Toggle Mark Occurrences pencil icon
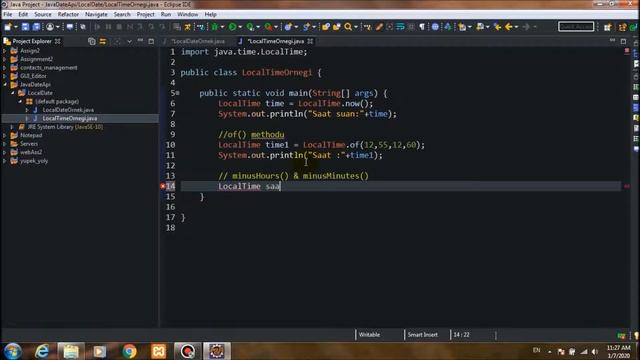The width and height of the screenshot is (640, 360). tap(379, 27)
